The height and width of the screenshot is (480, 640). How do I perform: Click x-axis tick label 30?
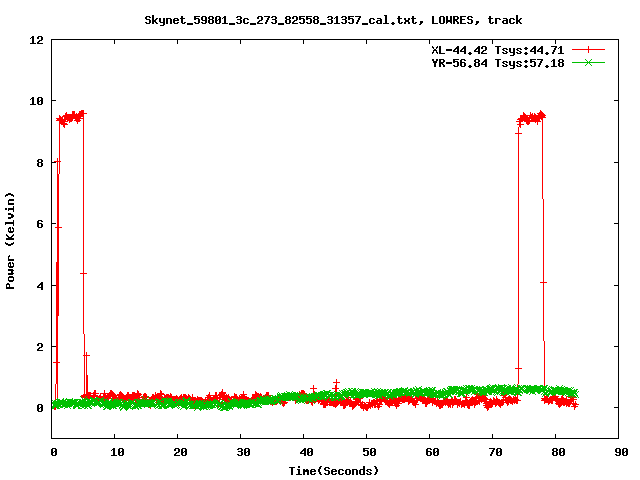point(243,452)
